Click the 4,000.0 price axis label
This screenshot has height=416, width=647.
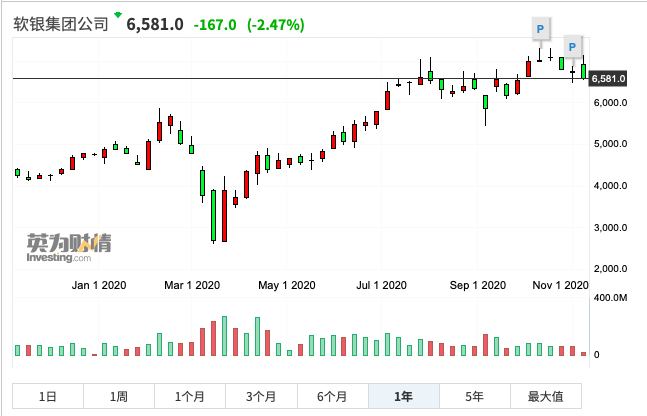pyautogui.click(x=610, y=186)
